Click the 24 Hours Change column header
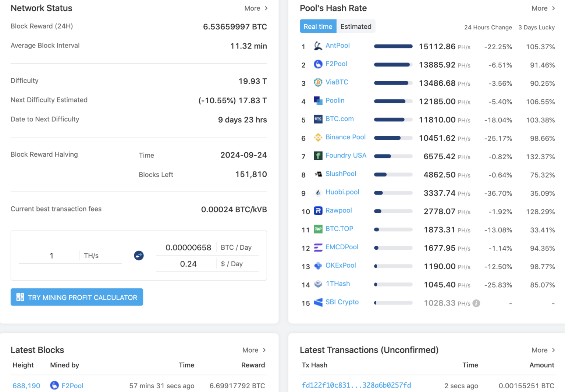The width and height of the screenshot is (565, 392). coord(488,28)
